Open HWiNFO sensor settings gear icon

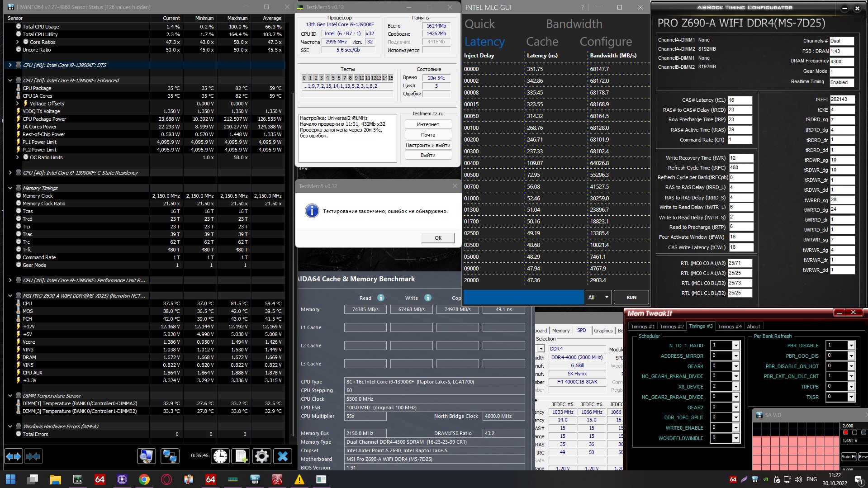pyautogui.click(x=261, y=456)
